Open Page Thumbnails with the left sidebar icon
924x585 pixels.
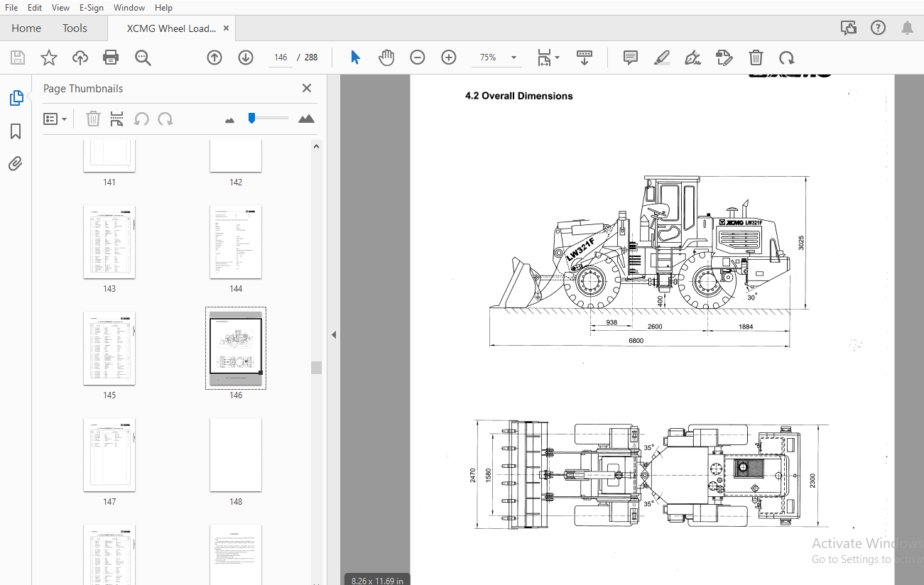point(16,99)
